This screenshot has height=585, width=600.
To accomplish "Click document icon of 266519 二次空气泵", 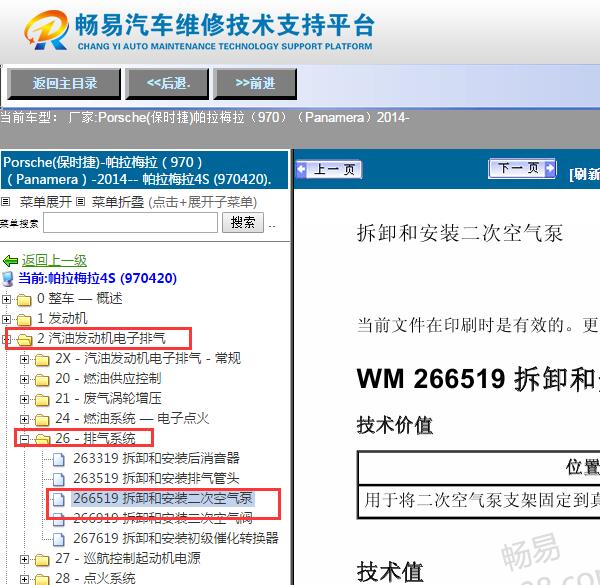I will pyautogui.click(x=59, y=499).
